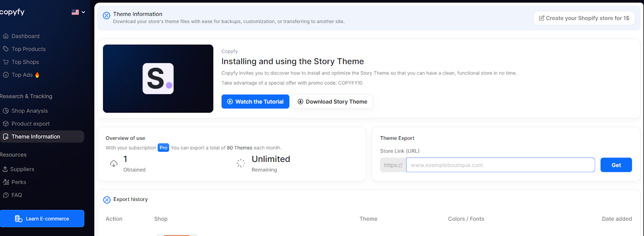Image resolution: width=644 pixels, height=236 pixels.
Task: Navigate to Top Shops
Action: tap(25, 62)
